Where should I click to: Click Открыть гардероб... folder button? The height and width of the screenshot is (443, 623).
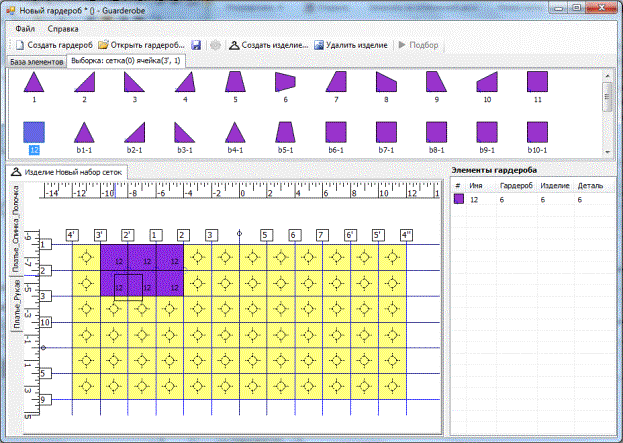pyautogui.click(x=141, y=45)
